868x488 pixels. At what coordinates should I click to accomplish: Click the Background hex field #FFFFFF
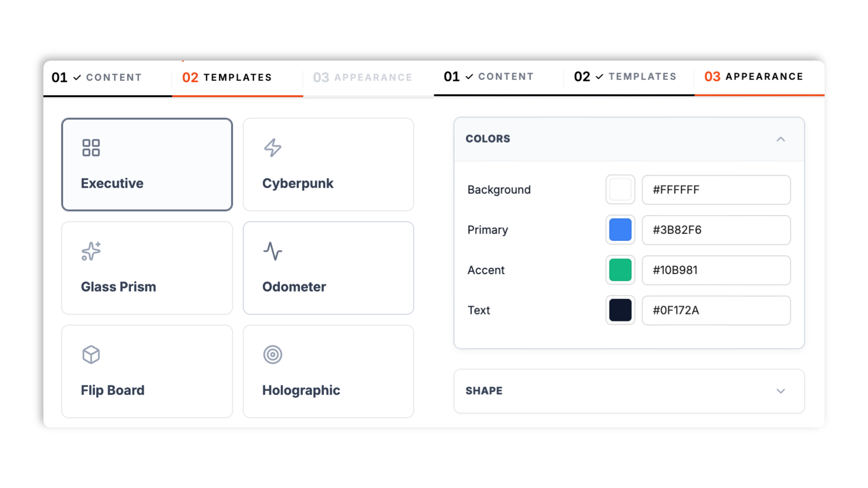click(716, 190)
